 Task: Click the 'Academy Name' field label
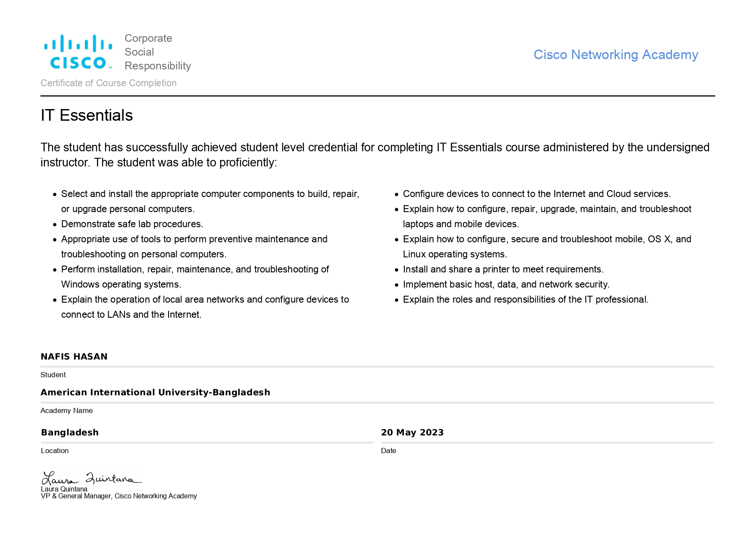click(x=67, y=411)
